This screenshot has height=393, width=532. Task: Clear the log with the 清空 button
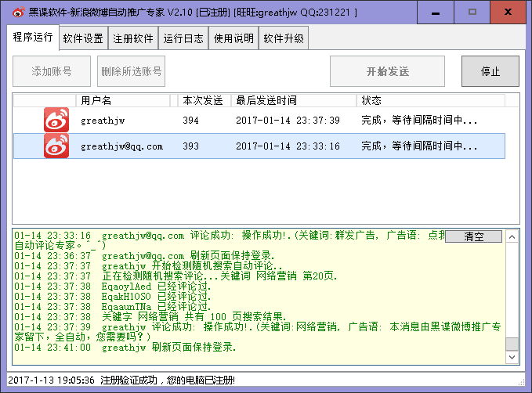point(474,236)
